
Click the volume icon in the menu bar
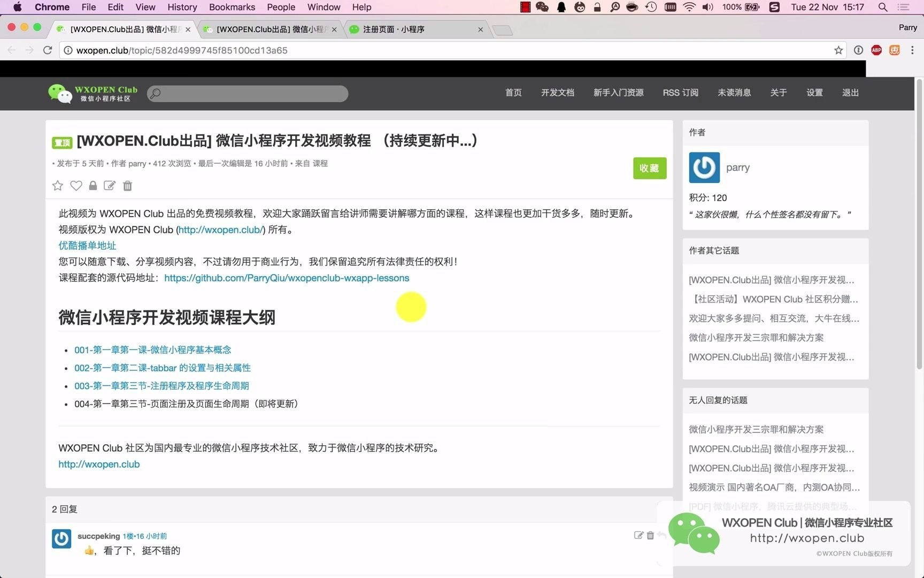point(707,7)
